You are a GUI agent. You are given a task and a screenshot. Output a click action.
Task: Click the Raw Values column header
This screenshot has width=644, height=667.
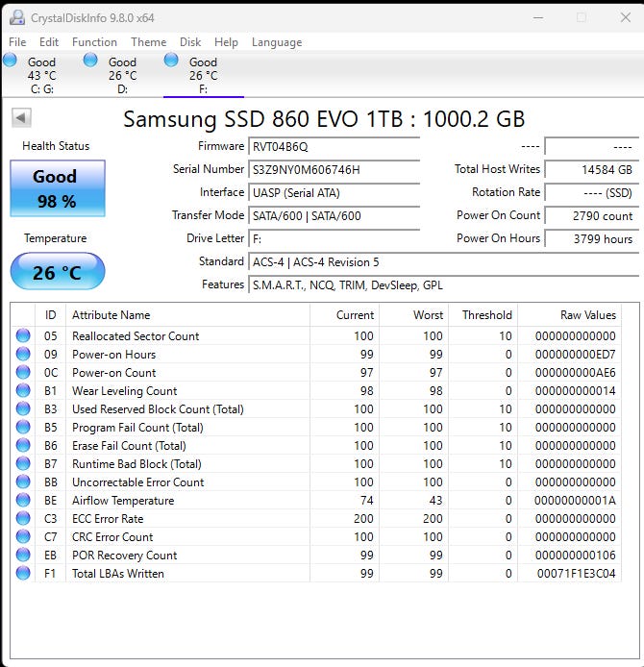587,315
